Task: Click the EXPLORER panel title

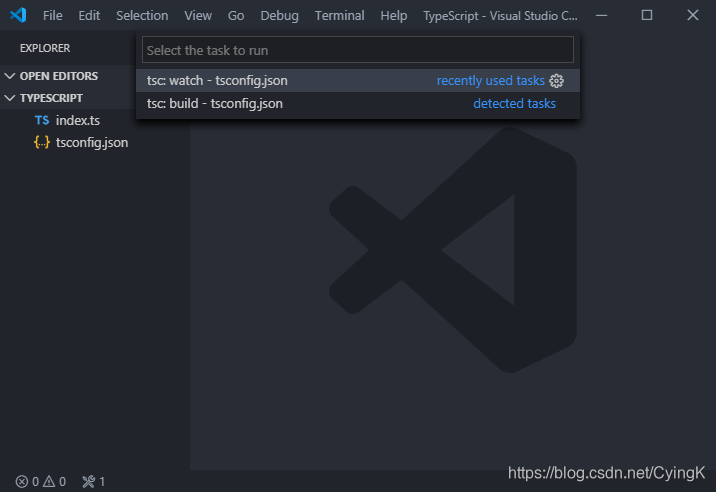Action: pos(45,48)
